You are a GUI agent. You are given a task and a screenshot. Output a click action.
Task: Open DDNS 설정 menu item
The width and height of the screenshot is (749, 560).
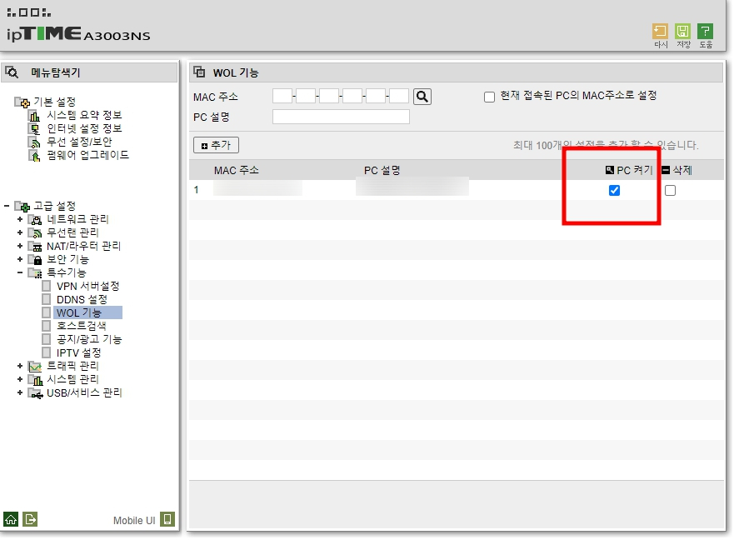82,300
